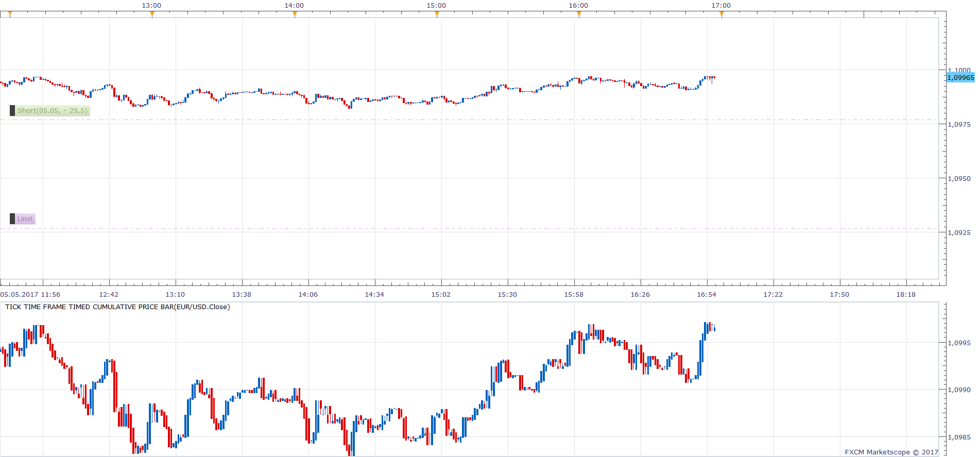This screenshot has width=980, height=457.
Task: Click the dark handle beside the Short label
Action: (x=12, y=111)
